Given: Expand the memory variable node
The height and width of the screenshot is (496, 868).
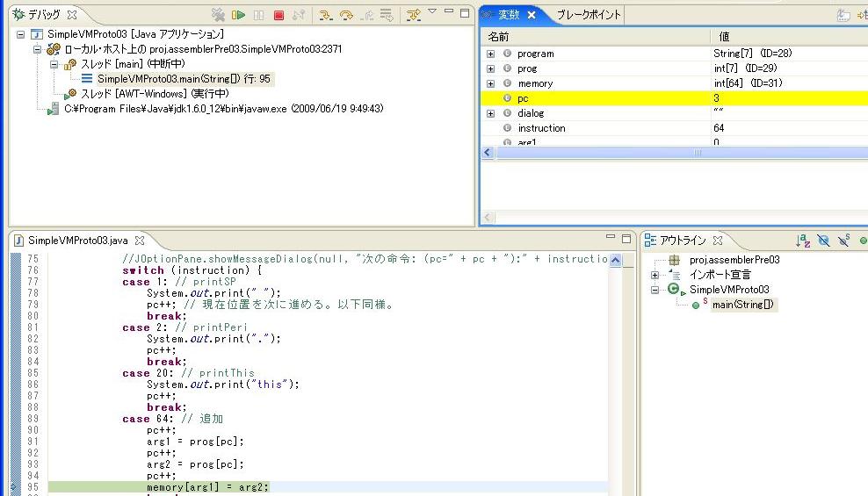Looking at the screenshot, I should (x=490, y=83).
